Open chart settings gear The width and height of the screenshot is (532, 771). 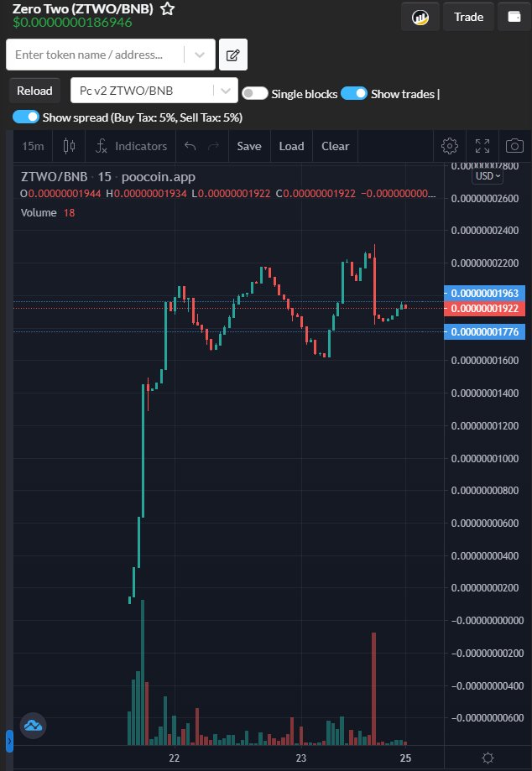450,146
